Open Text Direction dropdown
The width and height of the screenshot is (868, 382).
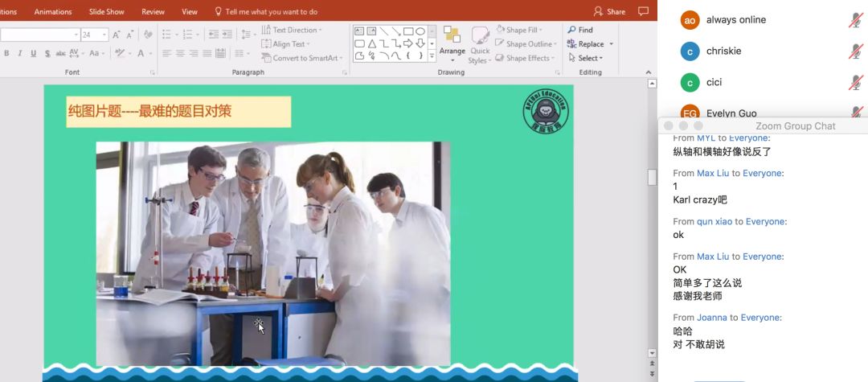291,30
